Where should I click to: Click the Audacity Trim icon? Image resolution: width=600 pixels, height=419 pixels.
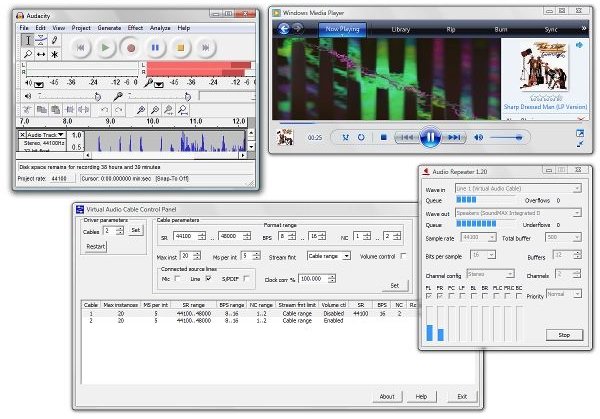70,110
